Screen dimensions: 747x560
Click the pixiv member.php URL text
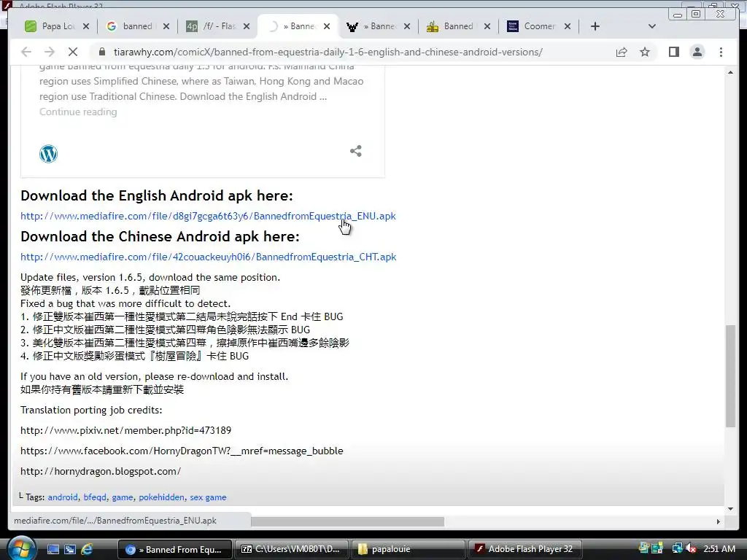(x=125, y=430)
